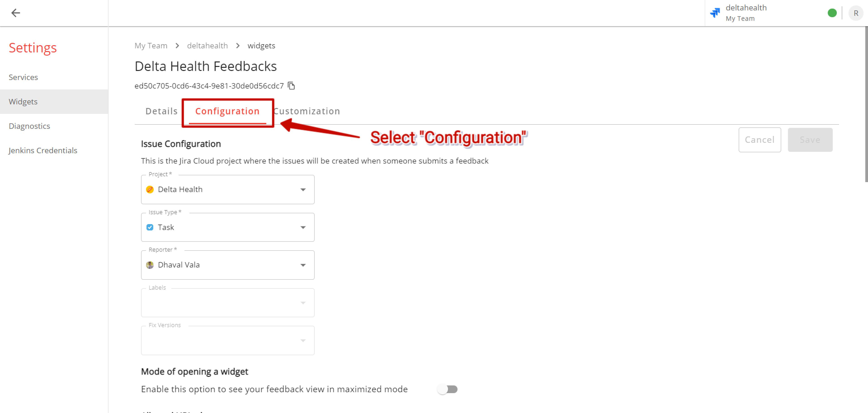Screen dimensions: 868x413
Task: Copy the widget ID with the copy icon
Action: click(x=291, y=86)
